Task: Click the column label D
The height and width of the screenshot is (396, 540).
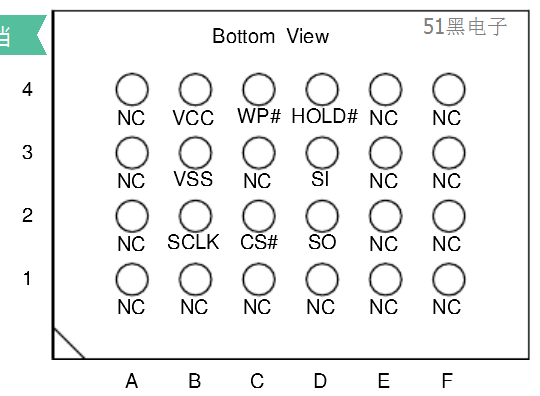Action: tap(320, 381)
